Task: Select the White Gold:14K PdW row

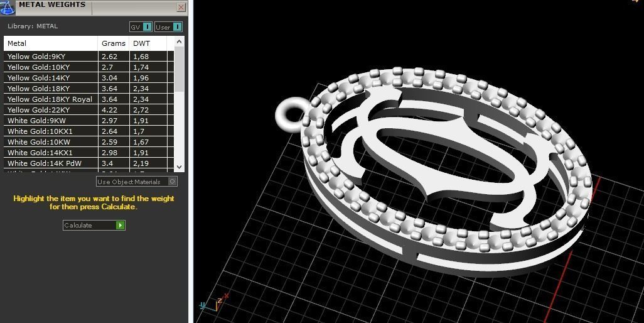Action: point(89,163)
